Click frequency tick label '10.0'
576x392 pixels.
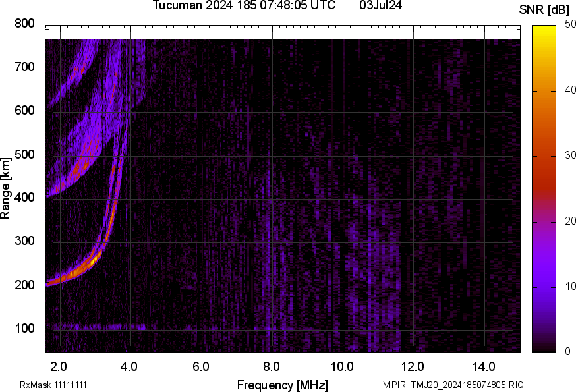click(342, 366)
